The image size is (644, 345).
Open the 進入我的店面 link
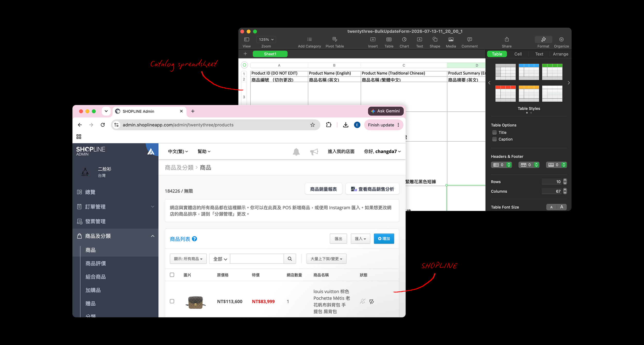point(341,152)
